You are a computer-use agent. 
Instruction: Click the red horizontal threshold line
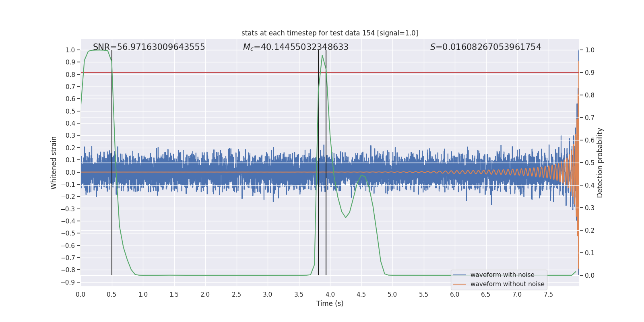click(330, 73)
